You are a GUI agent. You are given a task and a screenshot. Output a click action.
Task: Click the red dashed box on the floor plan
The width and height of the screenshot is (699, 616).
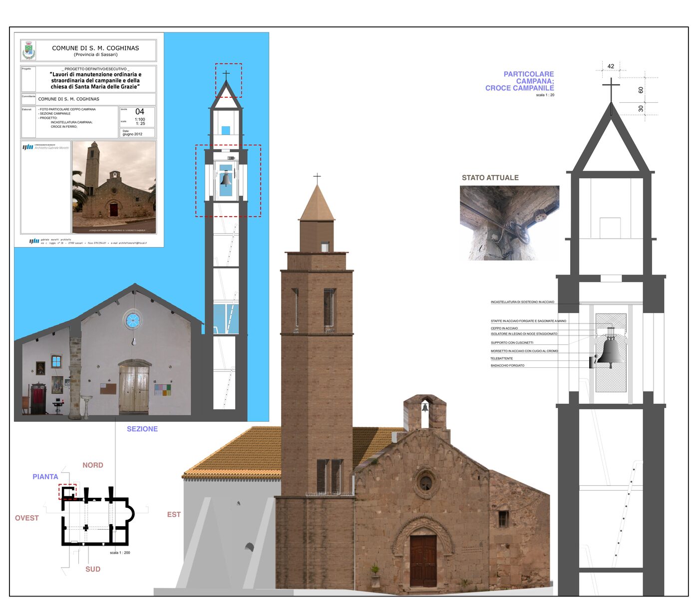tap(67, 492)
